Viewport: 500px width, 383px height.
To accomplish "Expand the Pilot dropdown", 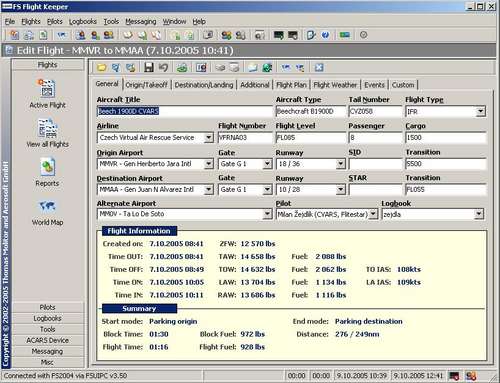I will coord(373,214).
